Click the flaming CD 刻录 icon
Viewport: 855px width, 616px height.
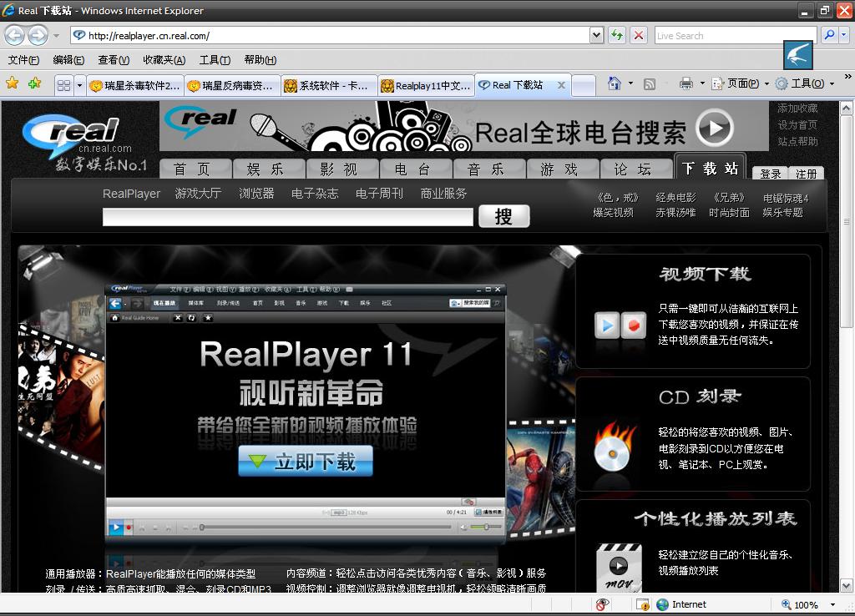(x=614, y=447)
